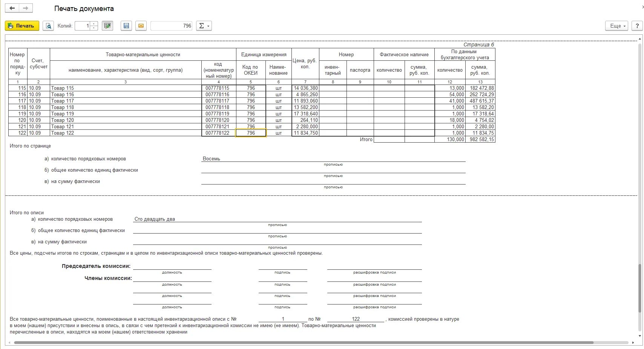Select cell Товар 121
Viewport: 644px width, 349px height.
[x=126, y=126]
